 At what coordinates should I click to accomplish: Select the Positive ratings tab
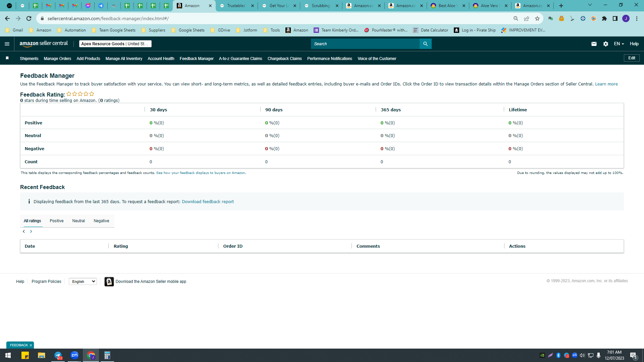(57, 221)
